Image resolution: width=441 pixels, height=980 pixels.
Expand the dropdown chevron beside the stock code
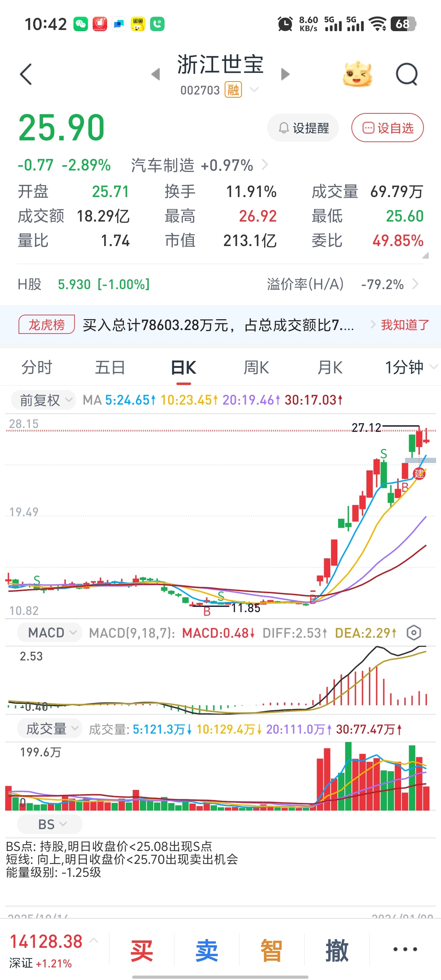(254, 90)
